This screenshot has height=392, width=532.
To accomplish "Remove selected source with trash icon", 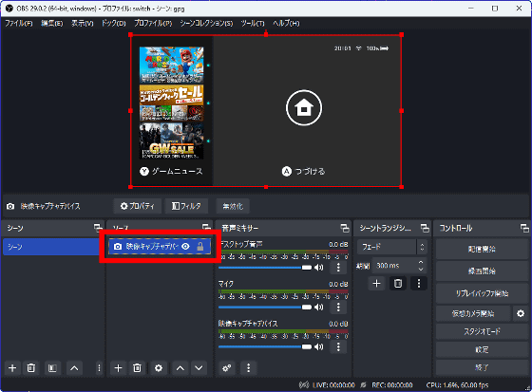I will (138, 368).
